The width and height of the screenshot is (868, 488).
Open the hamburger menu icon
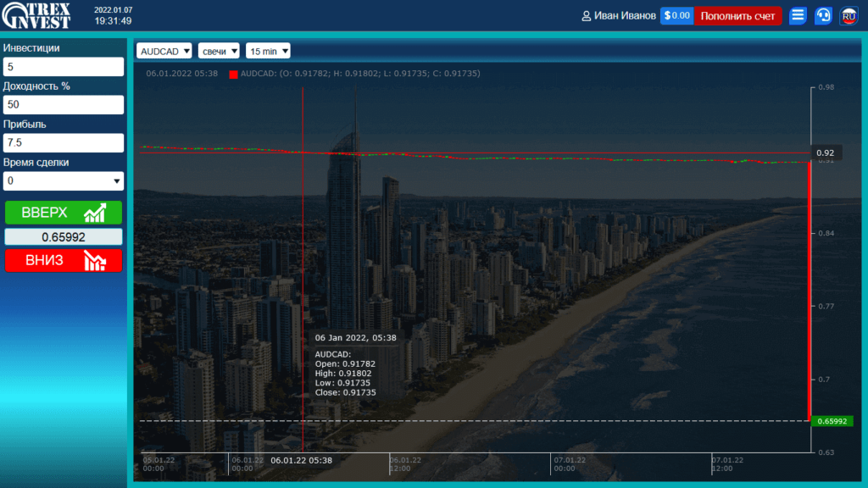click(798, 15)
